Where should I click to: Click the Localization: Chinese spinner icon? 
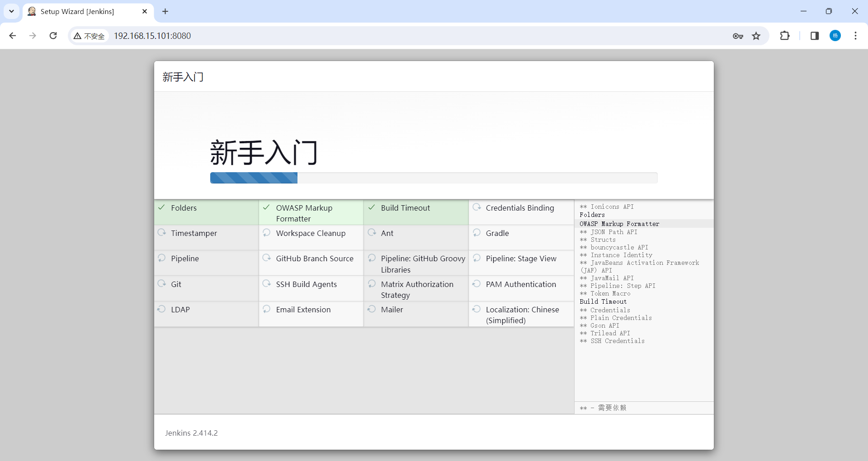(476, 309)
